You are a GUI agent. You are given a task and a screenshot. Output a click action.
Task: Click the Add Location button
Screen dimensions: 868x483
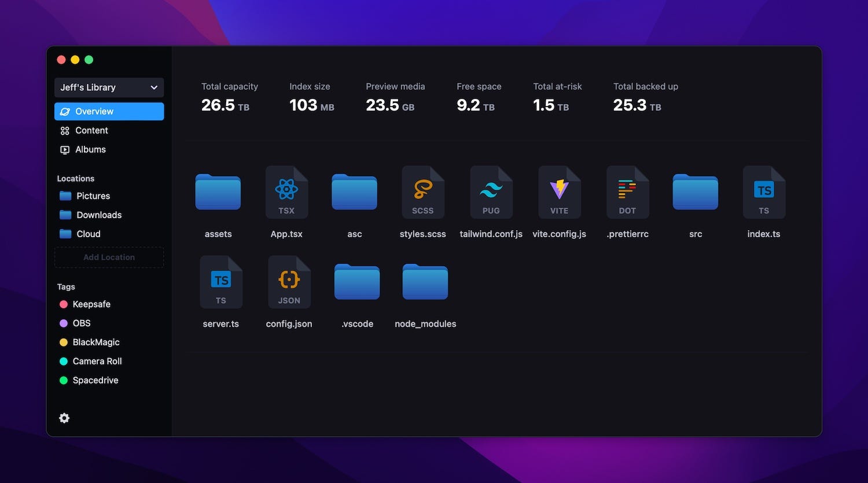click(x=109, y=257)
